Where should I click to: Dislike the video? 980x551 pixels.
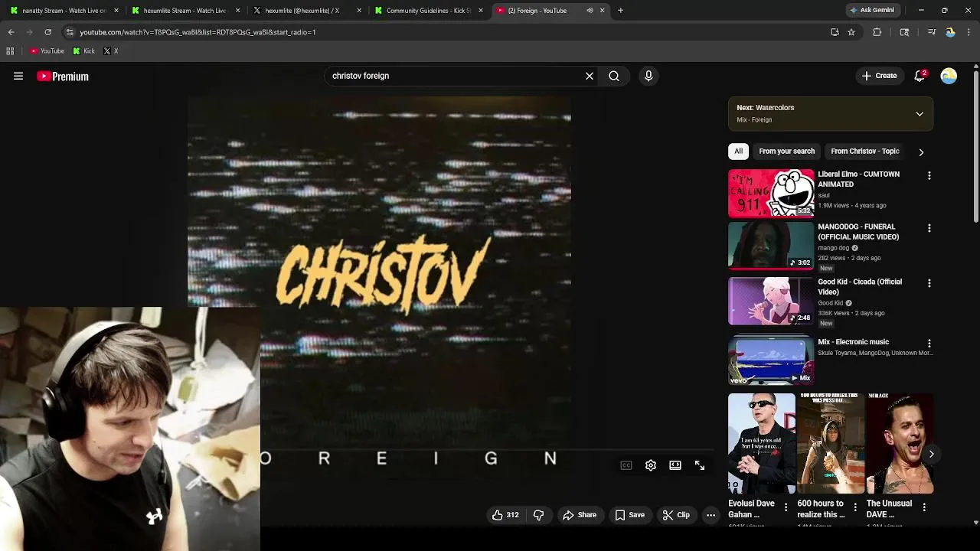click(x=538, y=515)
